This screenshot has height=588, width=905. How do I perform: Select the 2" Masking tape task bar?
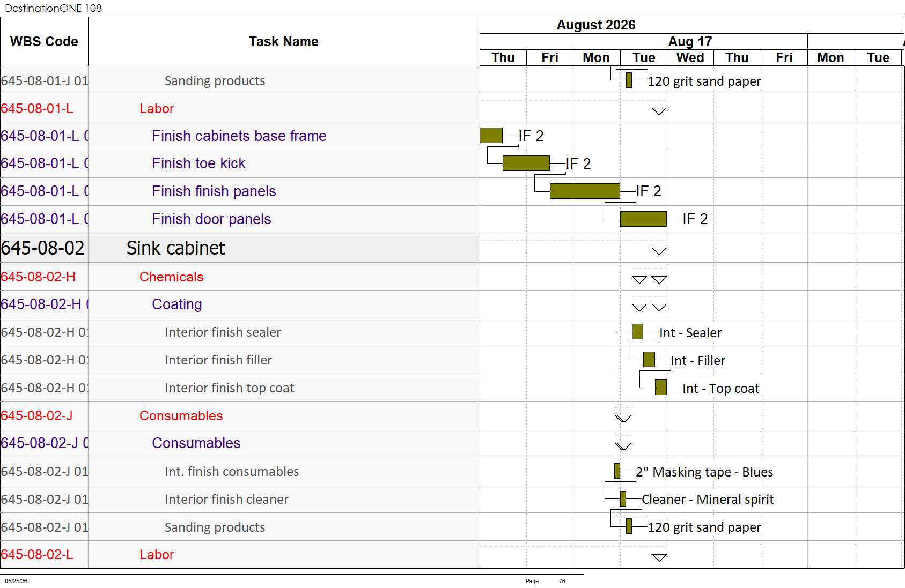[617, 471]
